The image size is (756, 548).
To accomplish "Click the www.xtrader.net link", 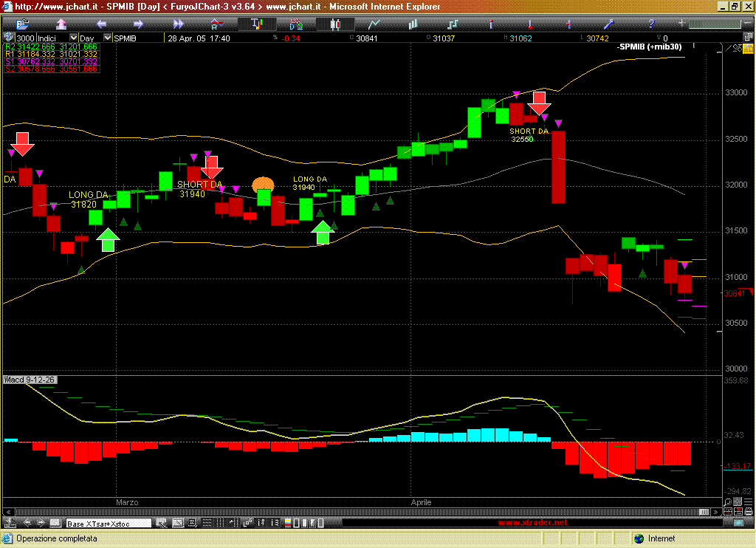I will coord(533,523).
